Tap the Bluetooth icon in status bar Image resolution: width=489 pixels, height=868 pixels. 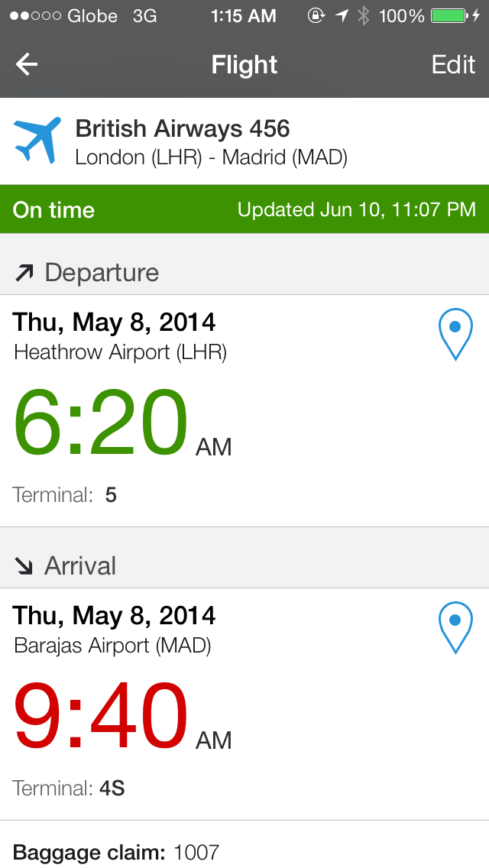364,15
